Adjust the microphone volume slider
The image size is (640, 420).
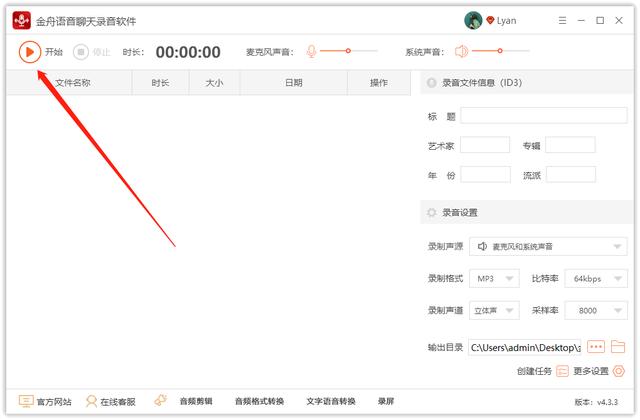tap(349, 51)
